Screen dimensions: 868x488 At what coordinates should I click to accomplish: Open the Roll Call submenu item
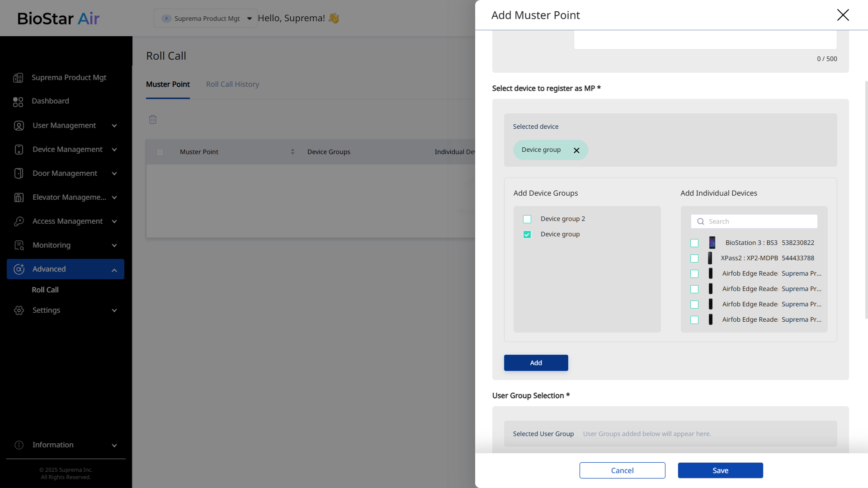pos(45,290)
